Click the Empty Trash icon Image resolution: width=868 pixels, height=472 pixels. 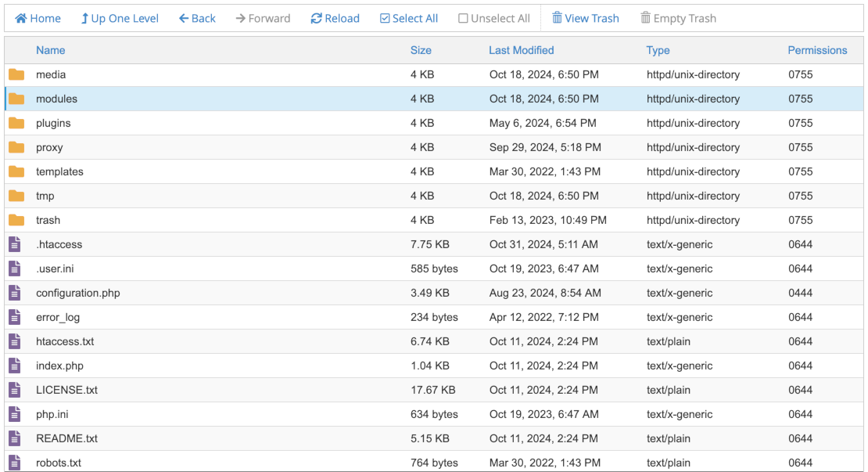click(x=645, y=17)
